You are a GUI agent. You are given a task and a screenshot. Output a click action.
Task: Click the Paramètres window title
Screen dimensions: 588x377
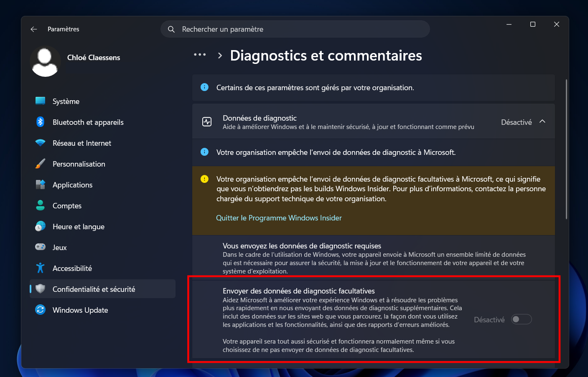coord(64,29)
